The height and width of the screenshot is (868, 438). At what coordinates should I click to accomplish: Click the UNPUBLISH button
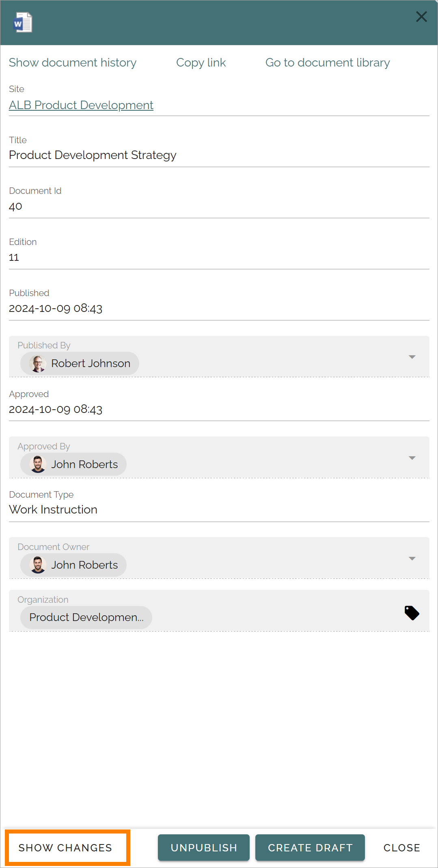coord(204,848)
